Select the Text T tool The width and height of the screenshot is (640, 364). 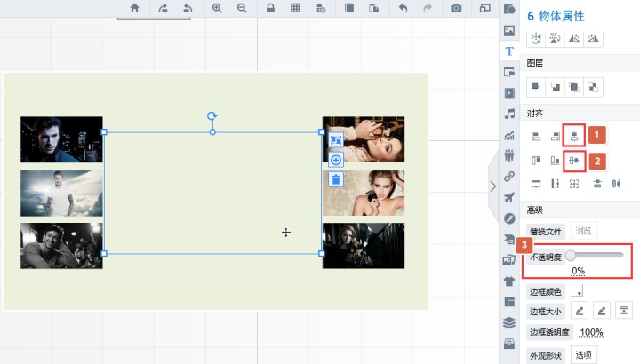coord(509,51)
